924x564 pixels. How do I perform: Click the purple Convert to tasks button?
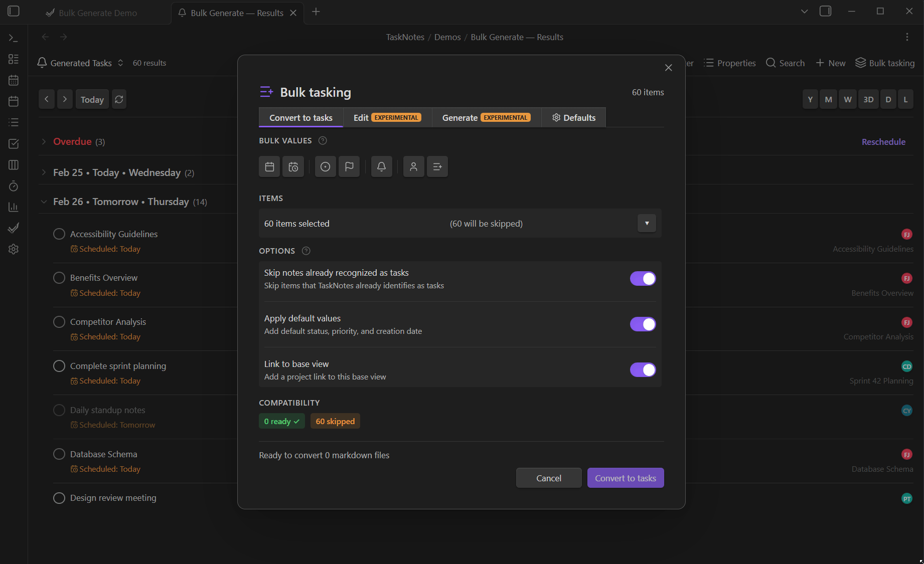coord(625,478)
